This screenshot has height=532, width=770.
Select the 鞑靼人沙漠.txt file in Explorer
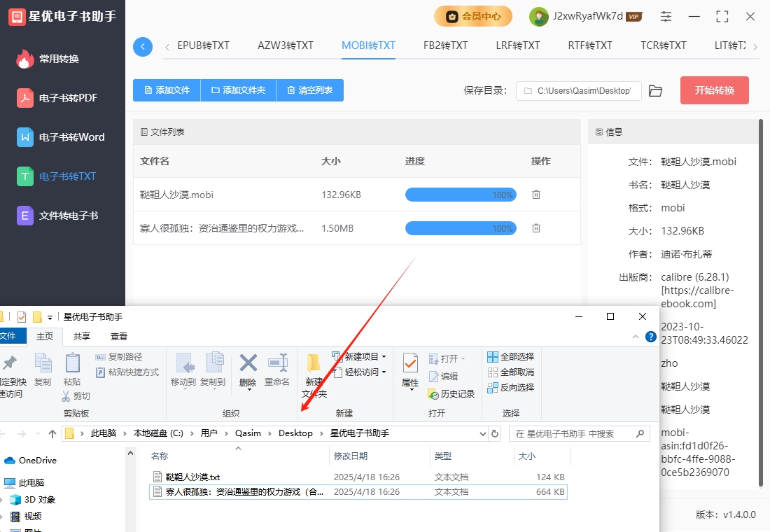click(358, 477)
